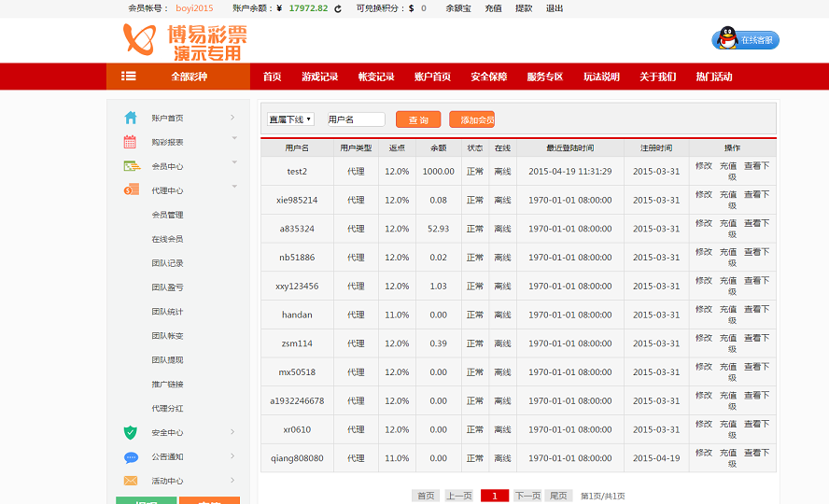Click the 会员中心 card icon
The height and width of the screenshot is (504, 829).
click(x=131, y=166)
